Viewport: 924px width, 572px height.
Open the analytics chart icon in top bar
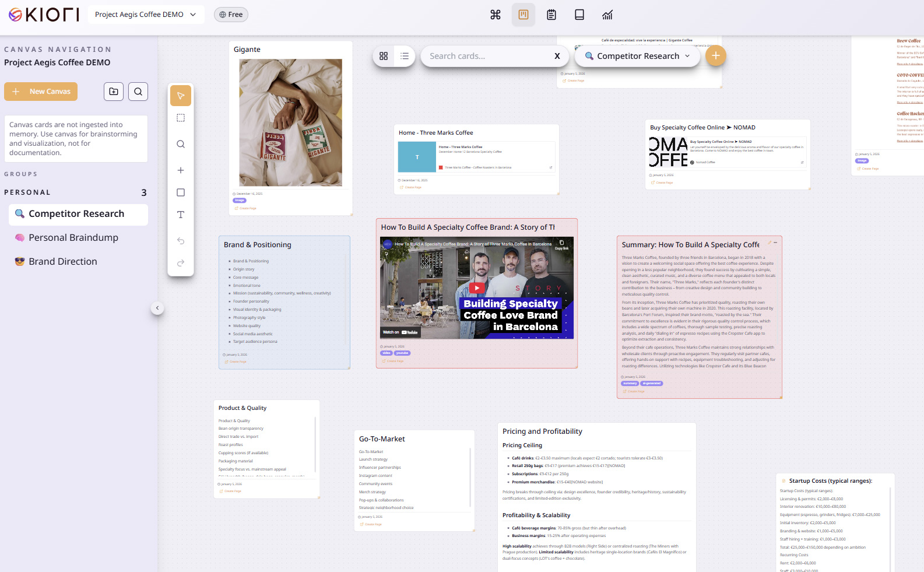pyautogui.click(x=607, y=15)
